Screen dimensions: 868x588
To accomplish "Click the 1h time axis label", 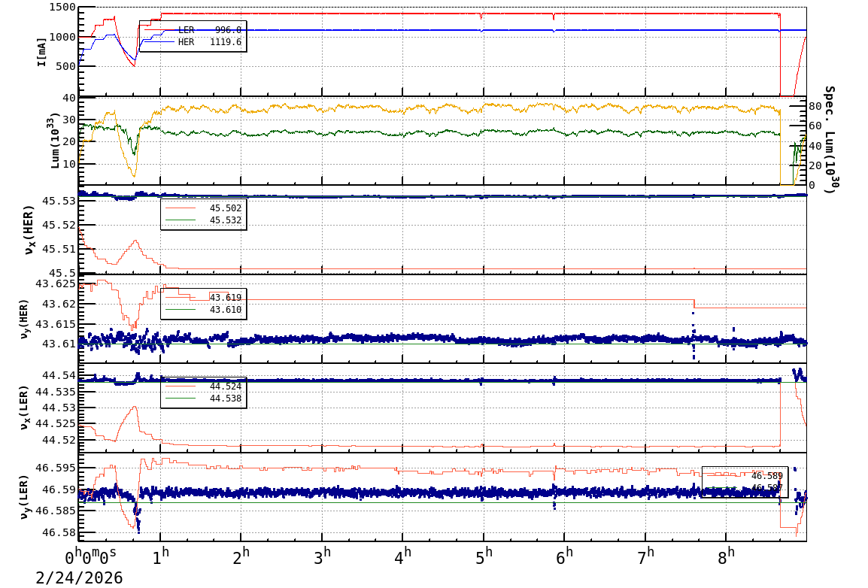I will [160, 556].
